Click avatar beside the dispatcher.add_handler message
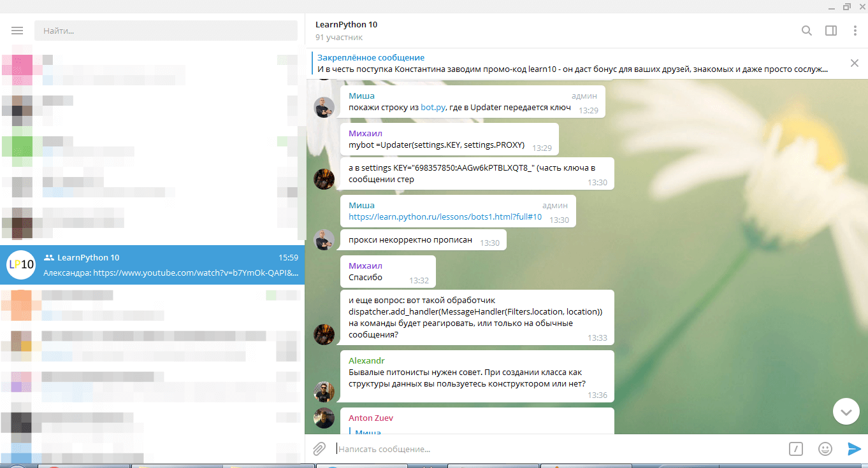The height and width of the screenshot is (468, 868). [324, 334]
